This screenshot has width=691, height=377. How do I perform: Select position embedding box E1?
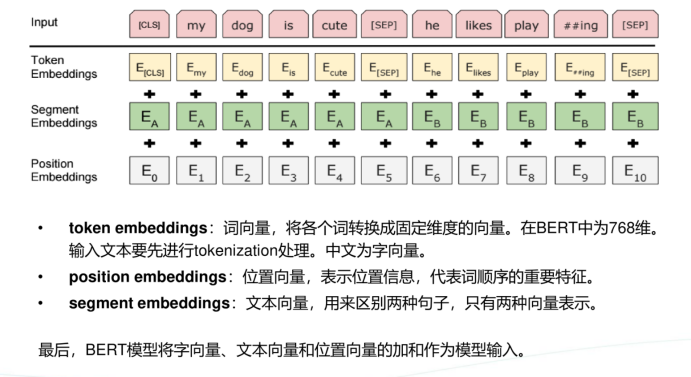196,170
